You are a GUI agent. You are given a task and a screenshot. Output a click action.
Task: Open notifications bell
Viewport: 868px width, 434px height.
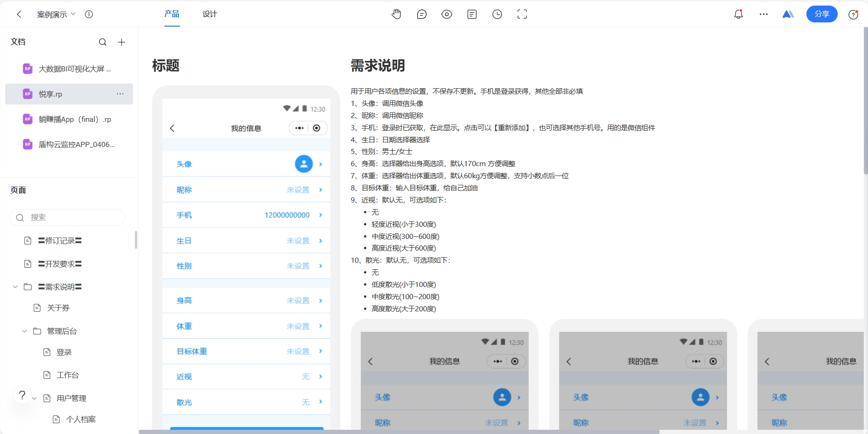(x=738, y=14)
